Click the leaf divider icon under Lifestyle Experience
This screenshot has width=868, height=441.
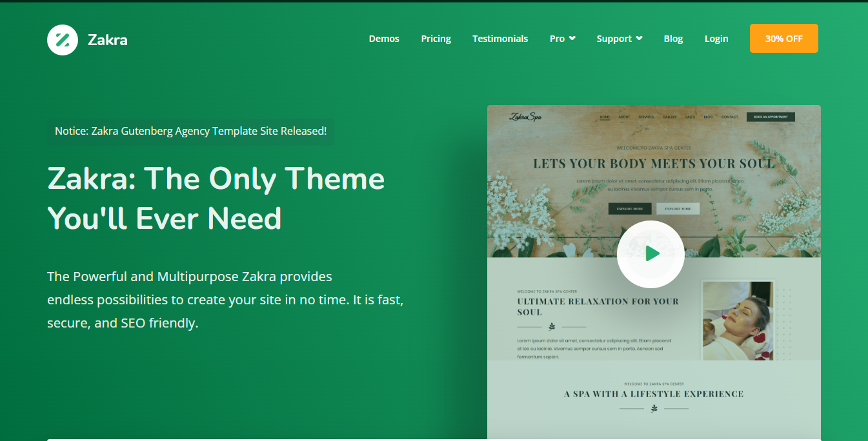[x=654, y=408]
